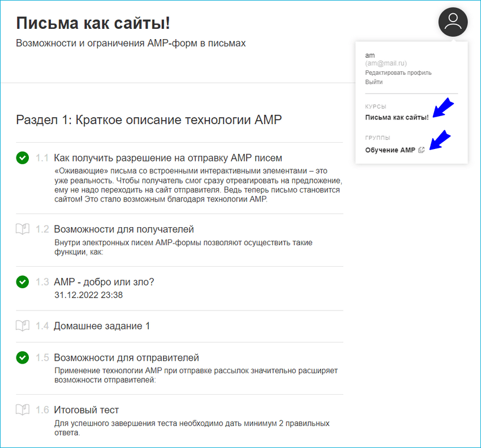
Task: Click the checkmark icon for 'Возможности для отправителей'
Action: 23,358
